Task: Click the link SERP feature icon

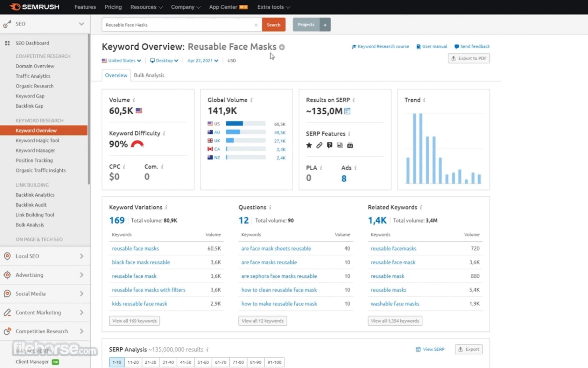Action: (319, 145)
